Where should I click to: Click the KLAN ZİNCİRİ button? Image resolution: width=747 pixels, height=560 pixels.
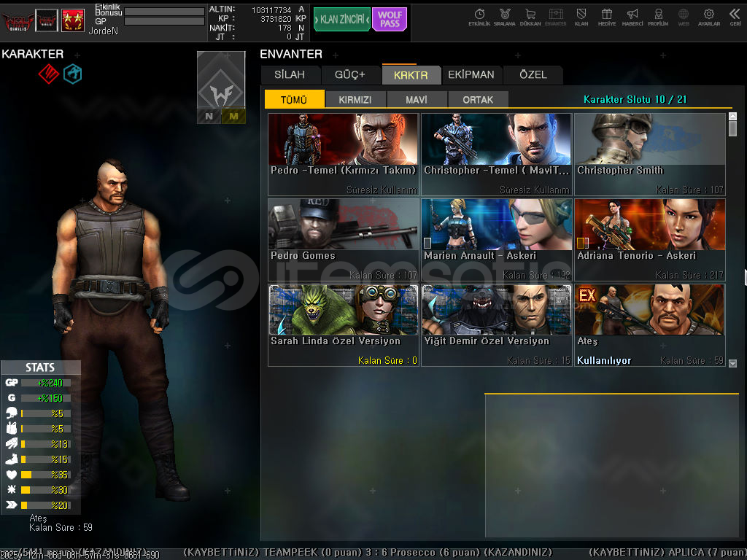point(341,20)
